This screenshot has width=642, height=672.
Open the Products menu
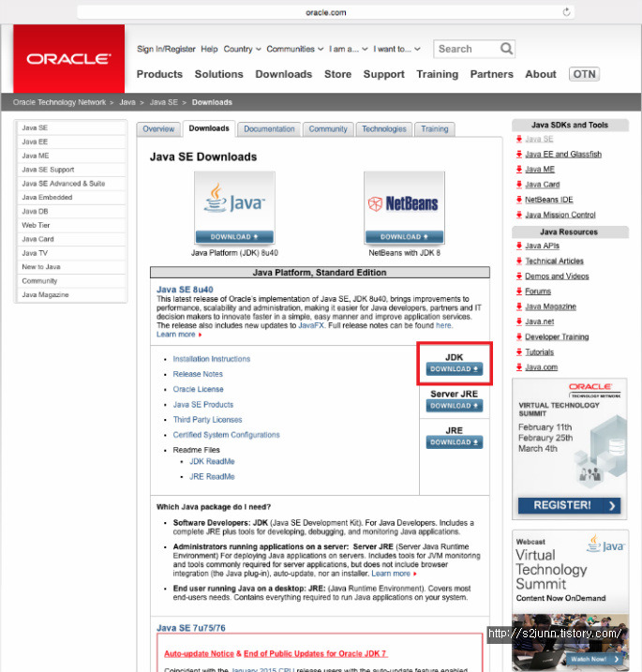pyautogui.click(x=159, y=74)
